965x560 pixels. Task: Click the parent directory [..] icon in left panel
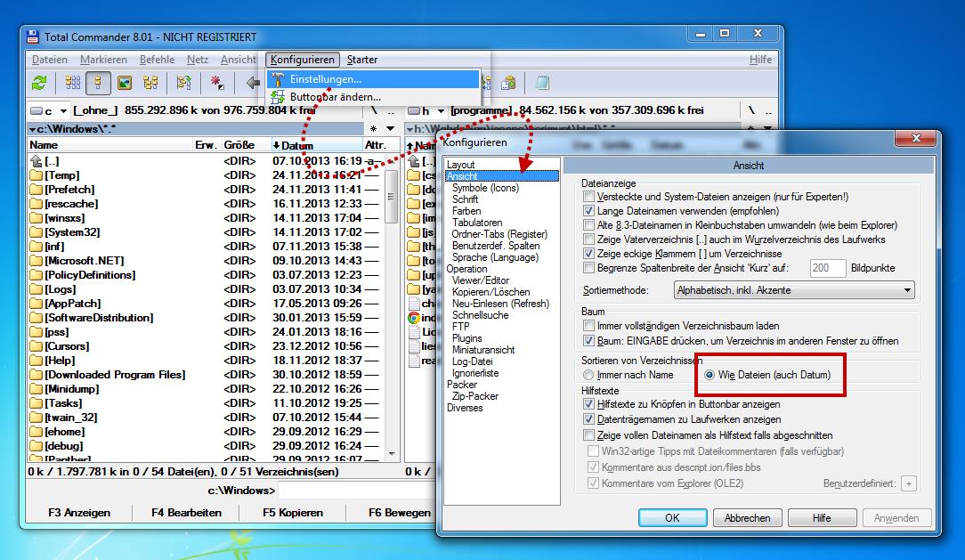[36, 160]
